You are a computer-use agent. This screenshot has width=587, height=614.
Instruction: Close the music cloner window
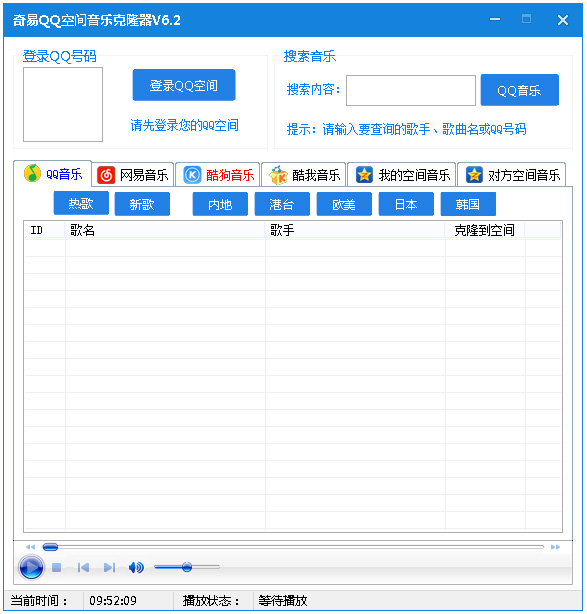[x=563, y=20]
